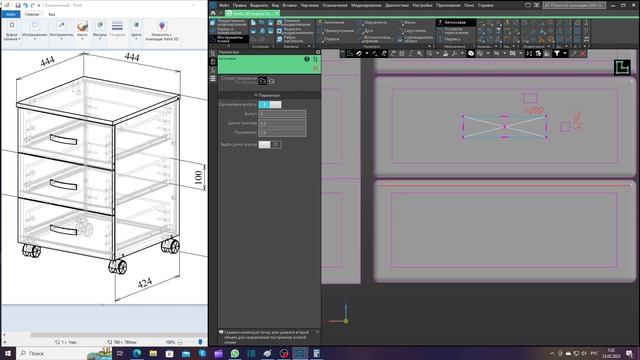Open the Толщина dropdown in Paint
The height and width of the screenshot is (360, 640).
[117, 30]
